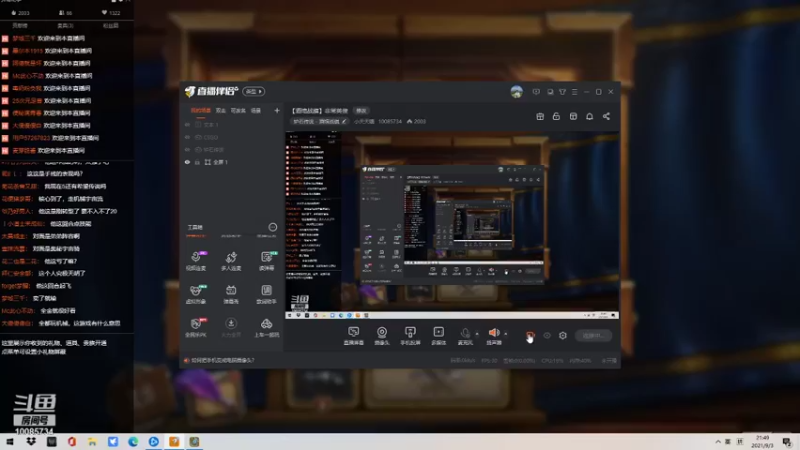The height and width of the screenshot is (450, 800).
Task: Select the first orange toolbox sub-tab
Action: tap(196, 236)
